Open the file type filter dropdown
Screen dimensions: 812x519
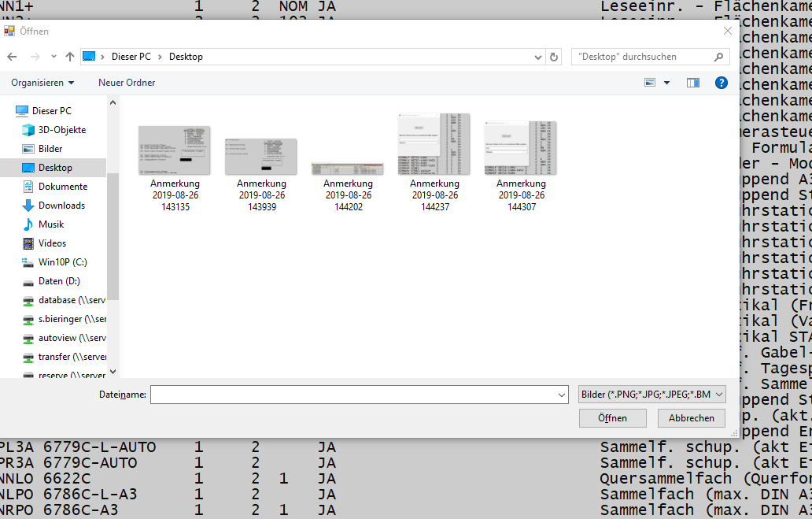pos(651,395)
